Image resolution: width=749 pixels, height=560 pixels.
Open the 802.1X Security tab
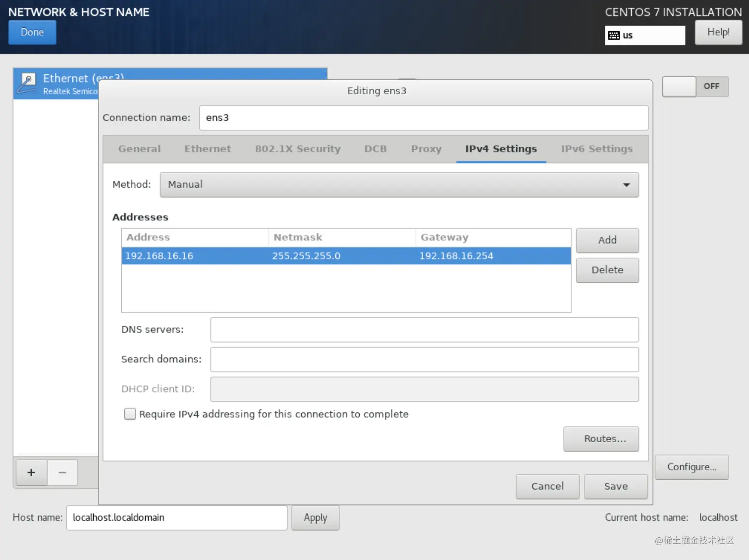click(298, 149)
